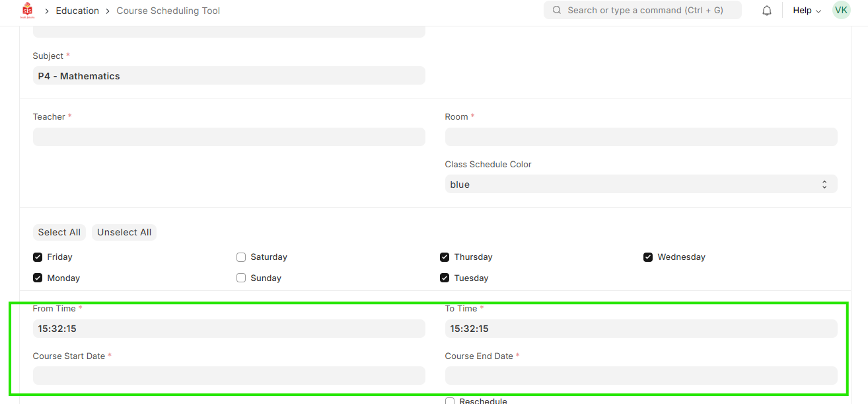Toggle the Friday checkbox
This screenshot has width=868, height=404.
tap(38, 257)
